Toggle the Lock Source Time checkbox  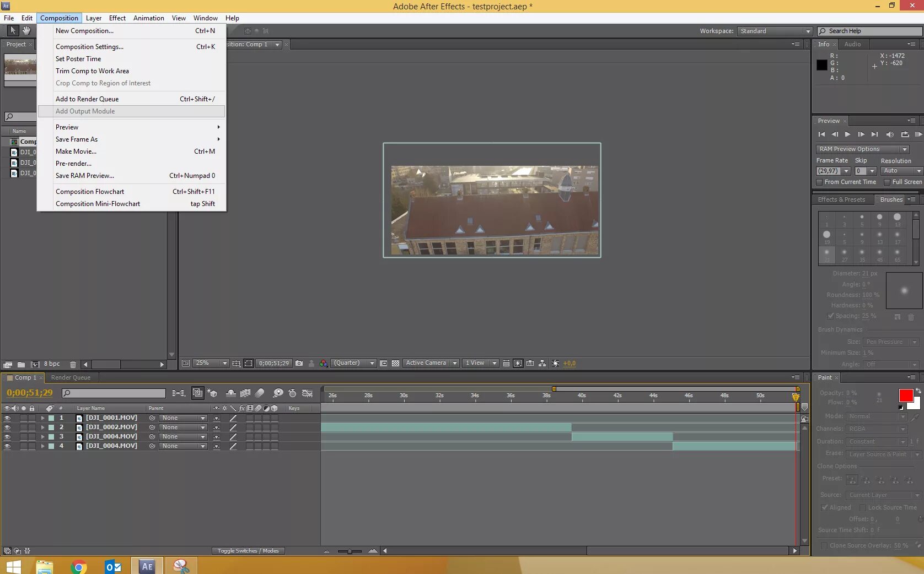pyautogui.click(x=863, y=508)
